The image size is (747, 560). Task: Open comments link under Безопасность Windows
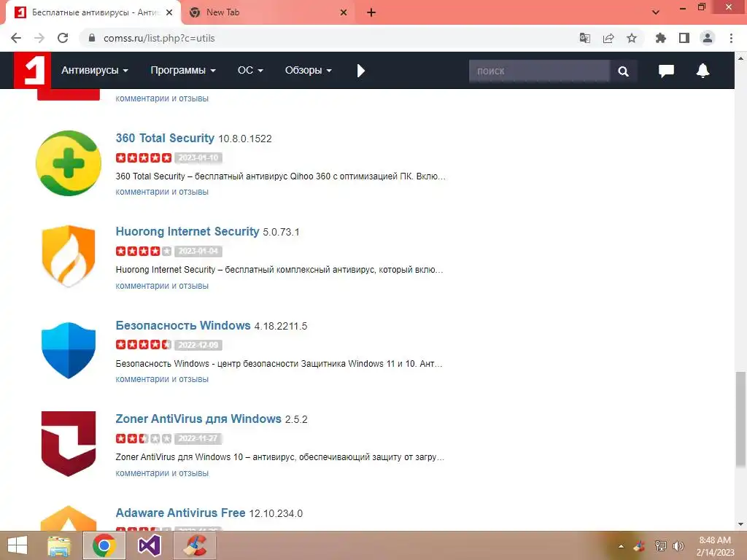[x=162, y=379]
